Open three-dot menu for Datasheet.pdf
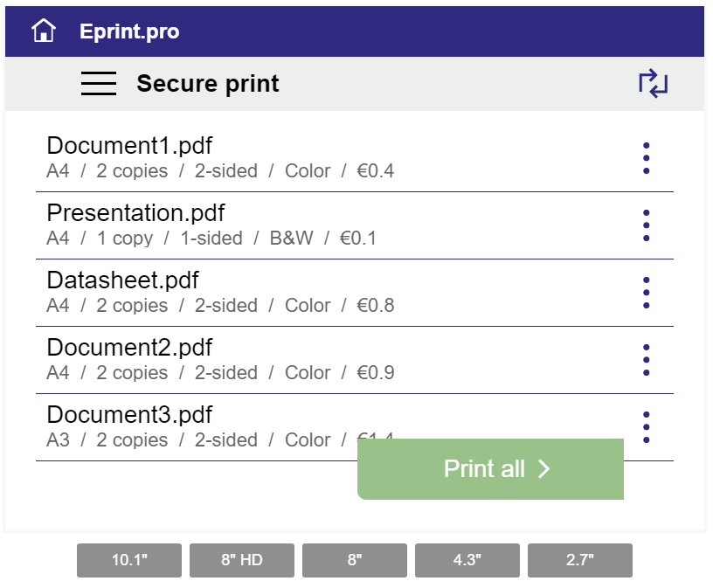The width and height of the screenshot is (713, 588). coord(647,293)
